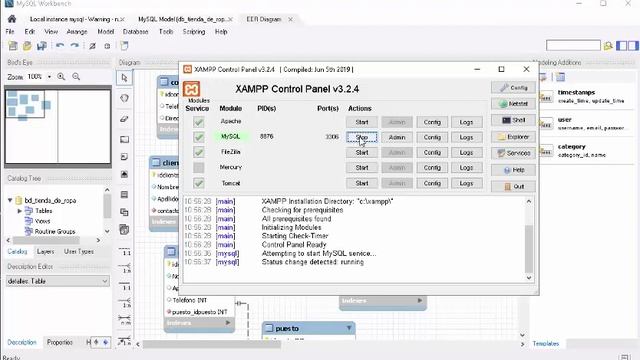Open the Arrange menu
The width and height of the screenshot is (640, 360).
[77, 31]
